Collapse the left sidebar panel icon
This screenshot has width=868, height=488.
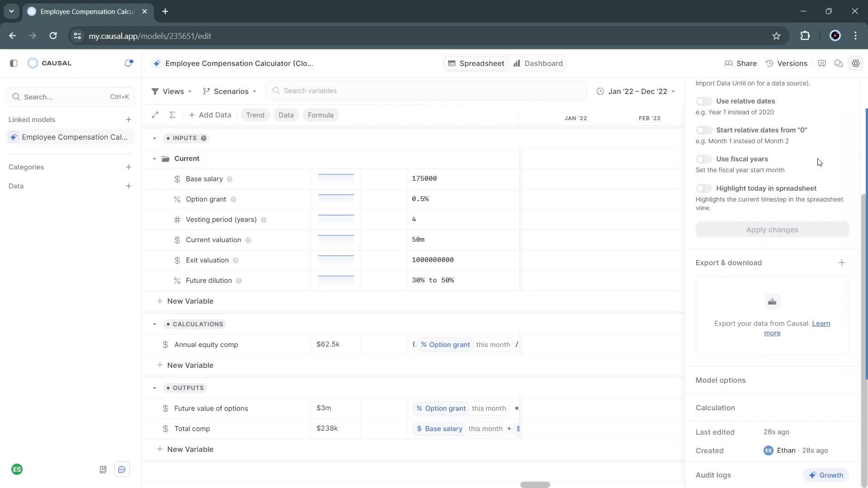tap(14, 63)
